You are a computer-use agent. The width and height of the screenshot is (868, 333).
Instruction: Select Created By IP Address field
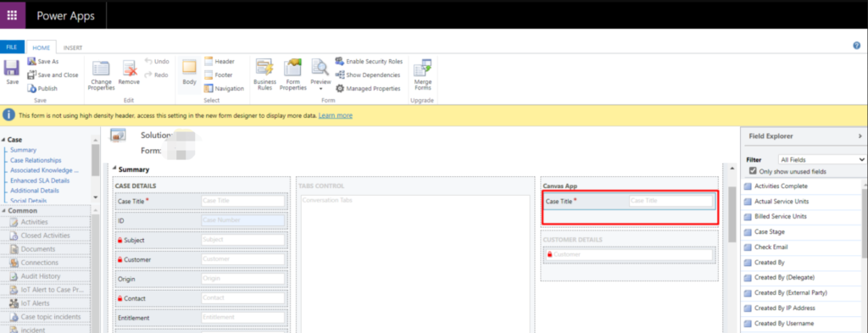[x=801, y=308]
